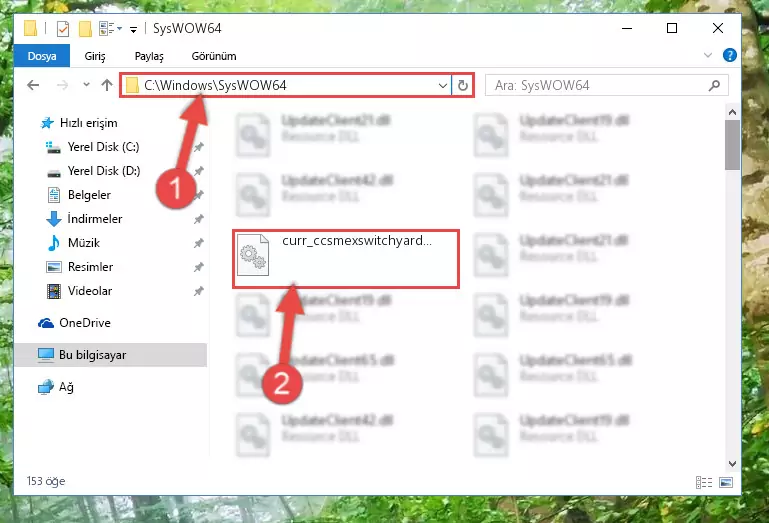The height and width of the screenshot is (523, 769).
Task: Unpin Yerel Disk (C:) pin icon
Action: 198,147
